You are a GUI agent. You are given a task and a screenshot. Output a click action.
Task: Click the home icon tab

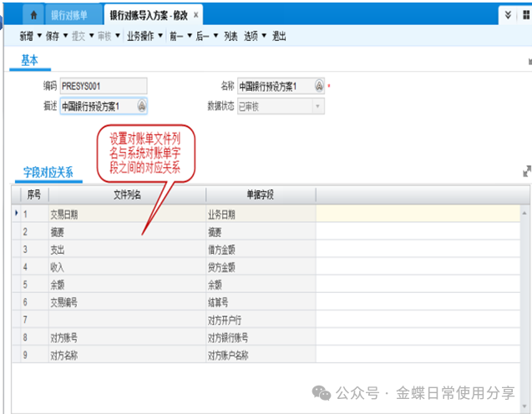(x=32, y=15)
